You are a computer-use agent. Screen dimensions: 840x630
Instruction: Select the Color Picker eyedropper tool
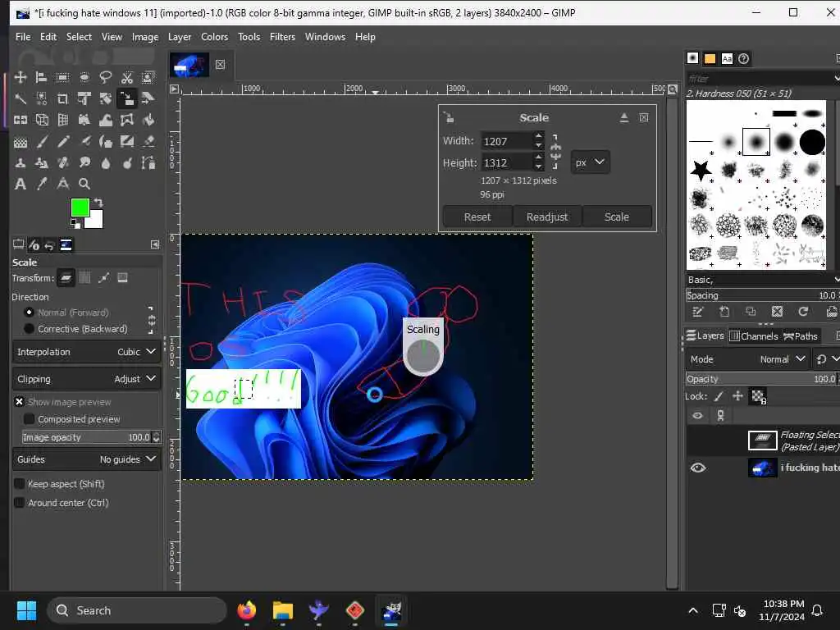pos(41,184)
